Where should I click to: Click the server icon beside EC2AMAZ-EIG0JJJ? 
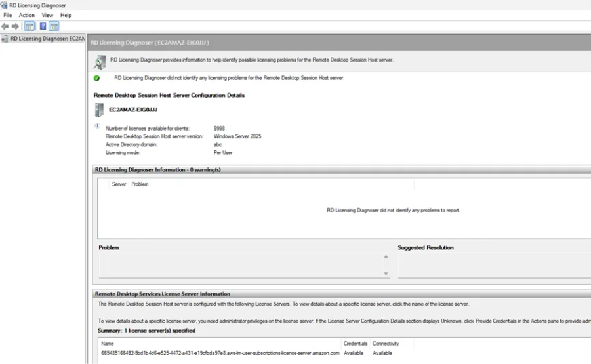pos(100,110)
